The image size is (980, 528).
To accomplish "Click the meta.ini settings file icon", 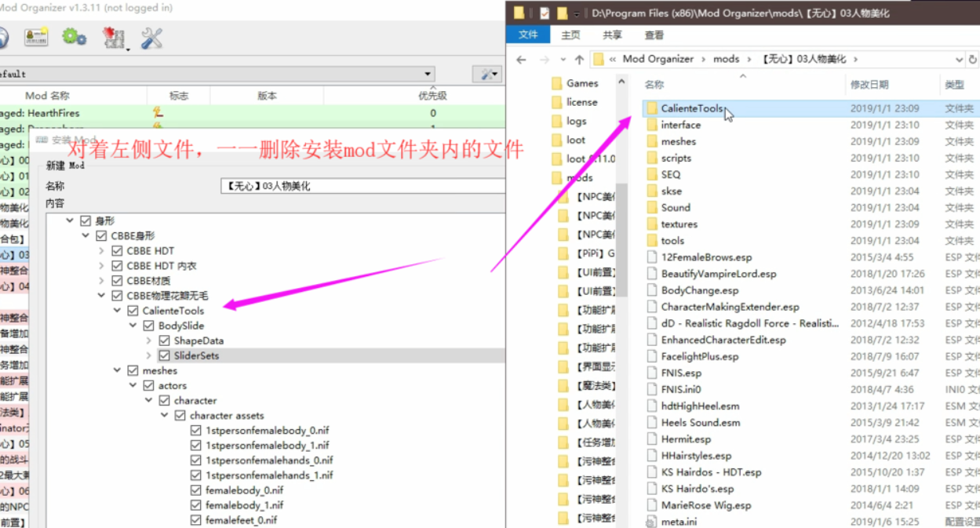I will tap(651, 522).
